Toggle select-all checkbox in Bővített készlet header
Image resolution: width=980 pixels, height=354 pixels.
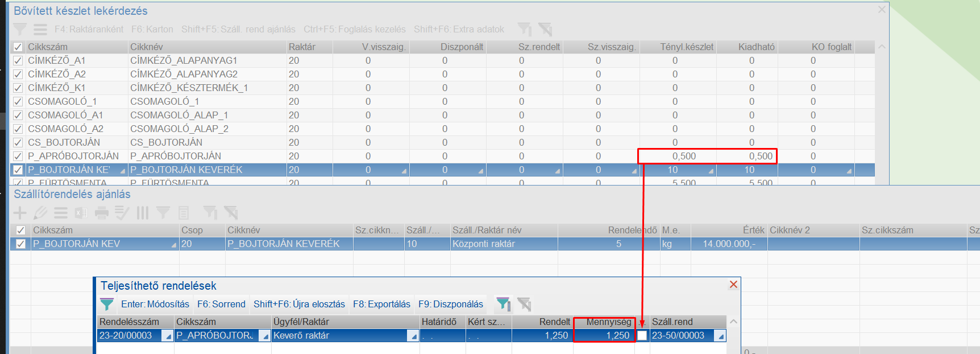(x=18, y=47)
